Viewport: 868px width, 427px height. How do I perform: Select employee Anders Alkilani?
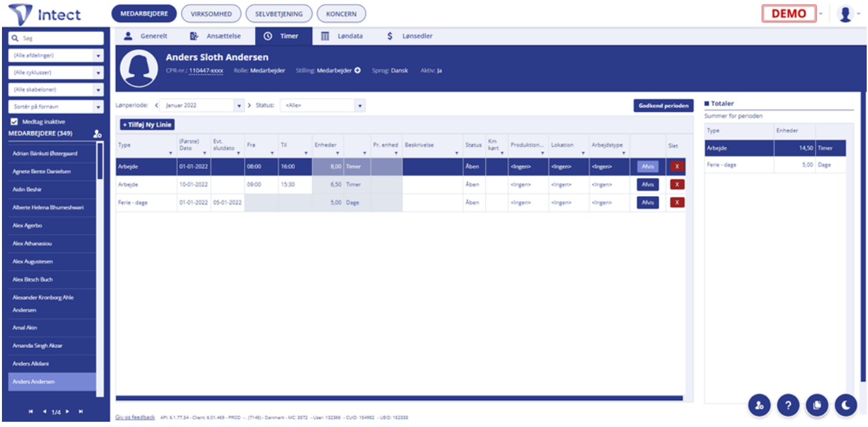(x=52, y=364)
